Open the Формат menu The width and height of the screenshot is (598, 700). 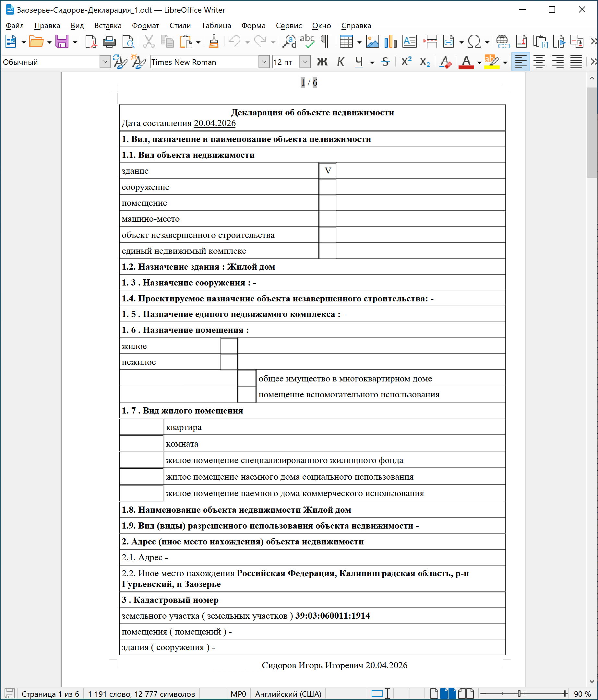(145, 26)
